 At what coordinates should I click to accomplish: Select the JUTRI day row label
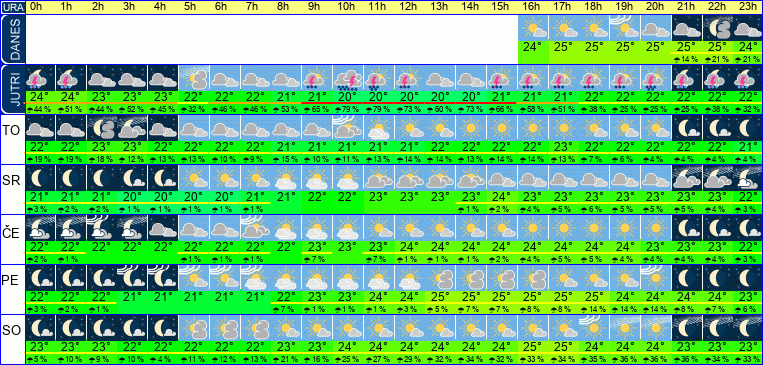point(12,89)
